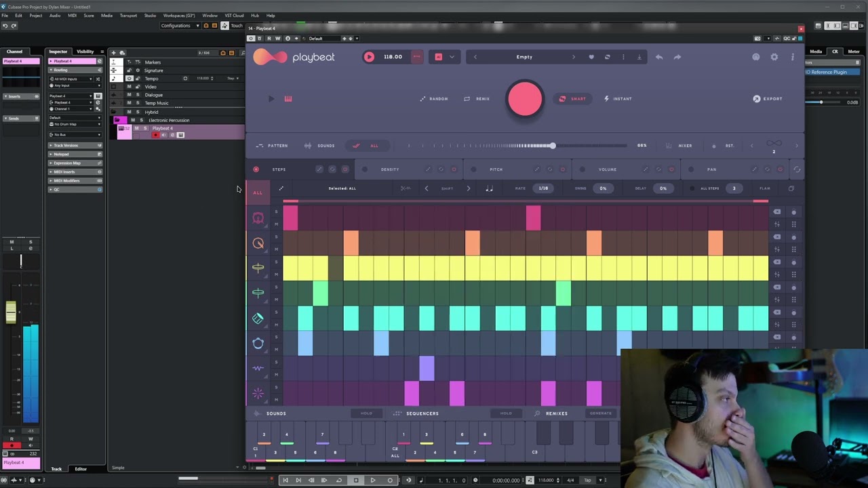The height and width of the screenshot is (488, 868).
Task: Expand the Track Versions inspector section
Action: point(75,145)
